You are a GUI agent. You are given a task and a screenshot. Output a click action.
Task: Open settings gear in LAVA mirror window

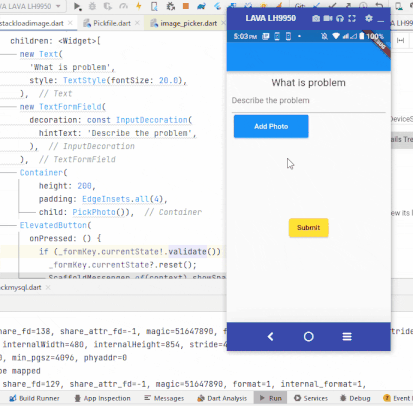(369, 18)
